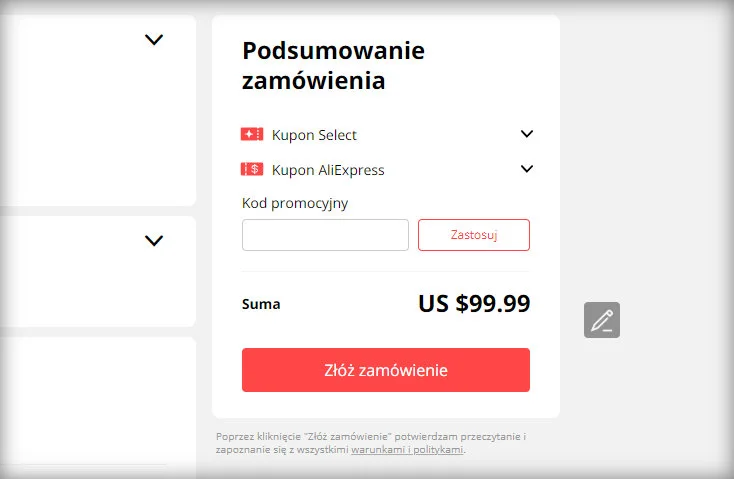Expand the top left panel chevron
This screenshot has width=734, height=479.
[x=154, y=40]
